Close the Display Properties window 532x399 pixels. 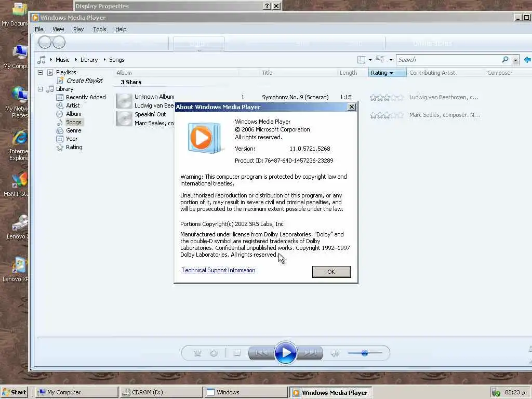276,6
